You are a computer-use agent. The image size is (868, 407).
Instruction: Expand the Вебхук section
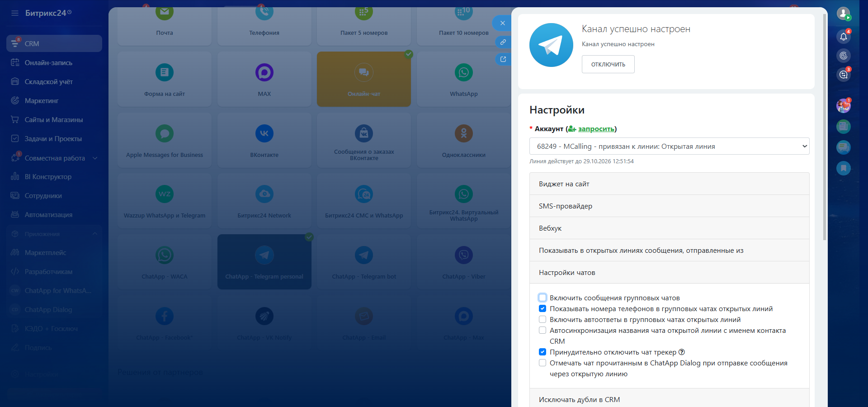[x=669, y=228]
